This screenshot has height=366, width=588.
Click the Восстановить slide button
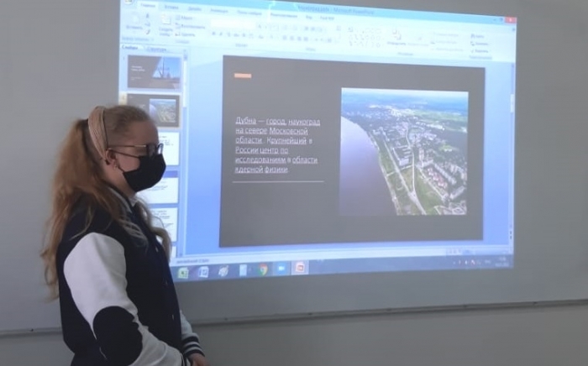pyautogui.click(x=191, y=26)
